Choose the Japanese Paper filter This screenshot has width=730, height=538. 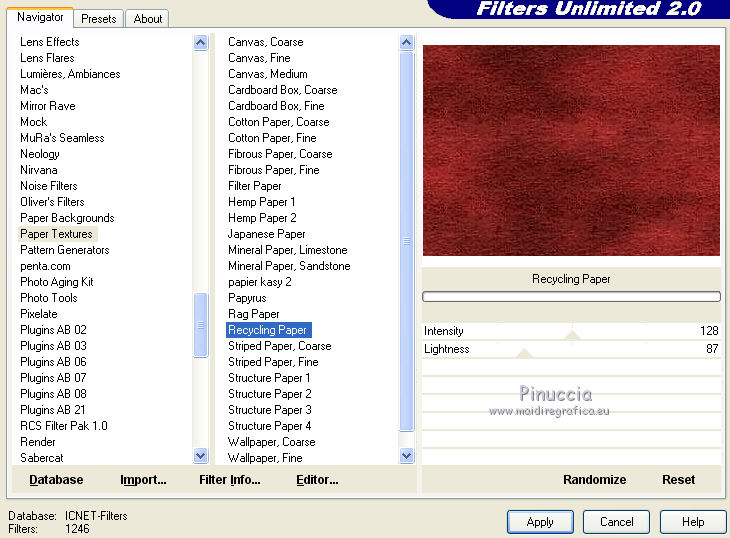point(266,234)
